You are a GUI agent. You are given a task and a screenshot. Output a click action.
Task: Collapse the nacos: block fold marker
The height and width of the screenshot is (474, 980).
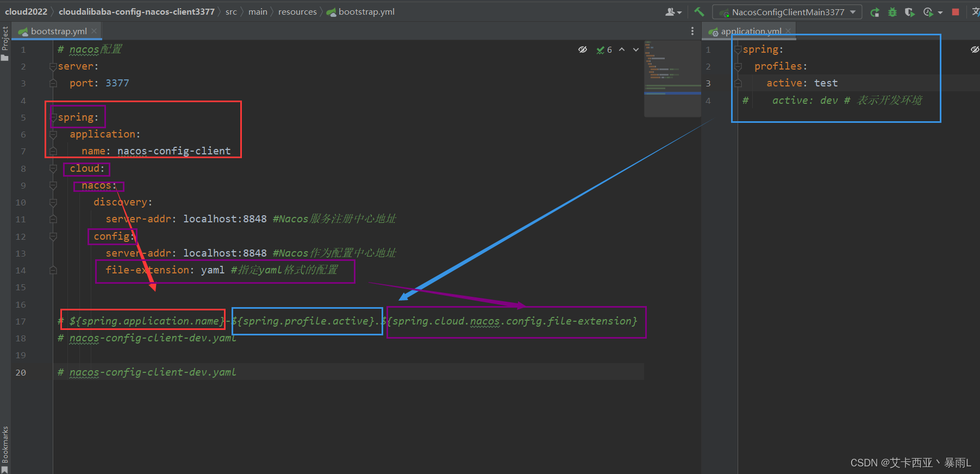[53, 185]
